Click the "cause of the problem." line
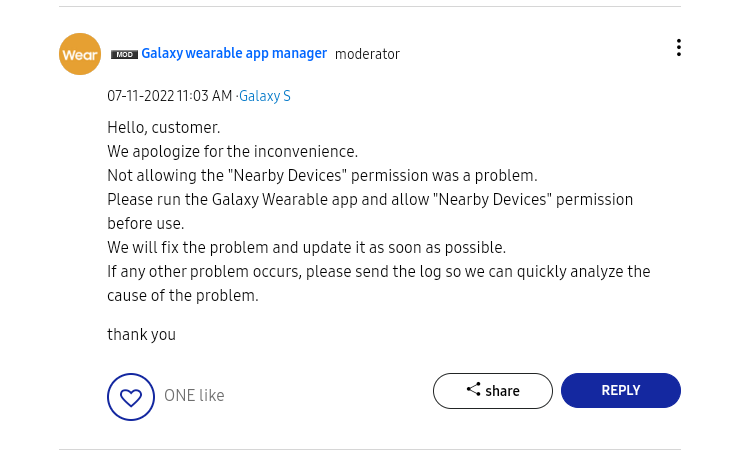This screenshot has height=455, width=736. pyautogui.click(x=182, y=296)
